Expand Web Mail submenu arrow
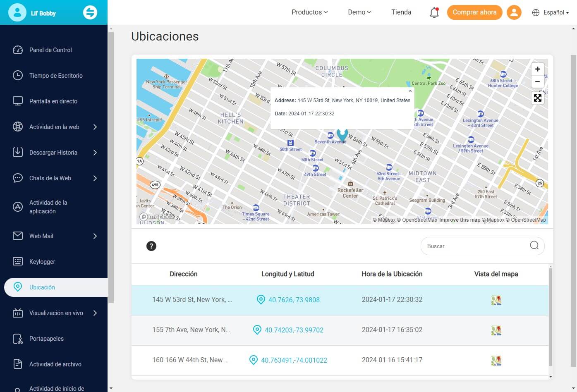The width and height of the screenshot is (577, 392). coord(95,236)
